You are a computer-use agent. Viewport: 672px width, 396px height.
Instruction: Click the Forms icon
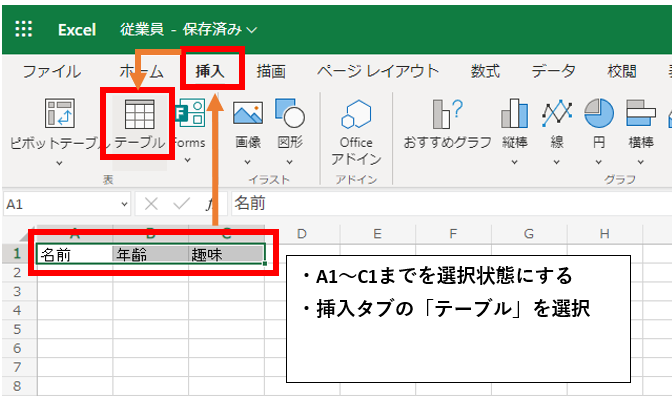(x=190, y=113)
